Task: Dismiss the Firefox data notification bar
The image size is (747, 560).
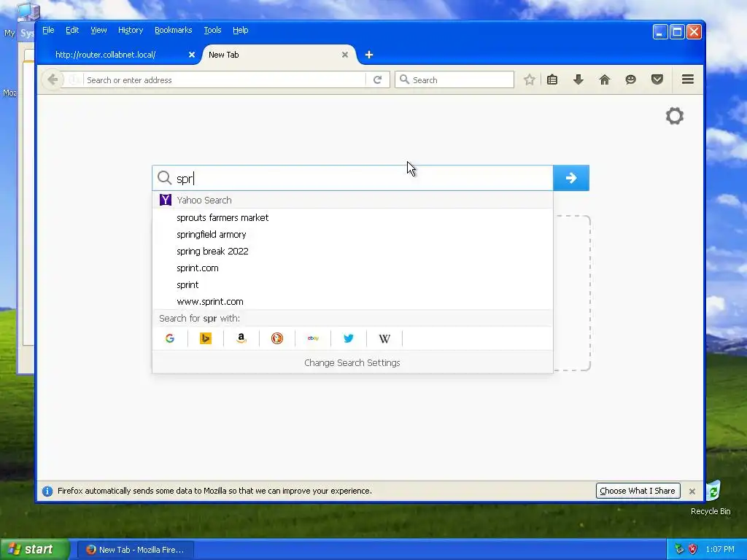Action: tap(692, 491)
